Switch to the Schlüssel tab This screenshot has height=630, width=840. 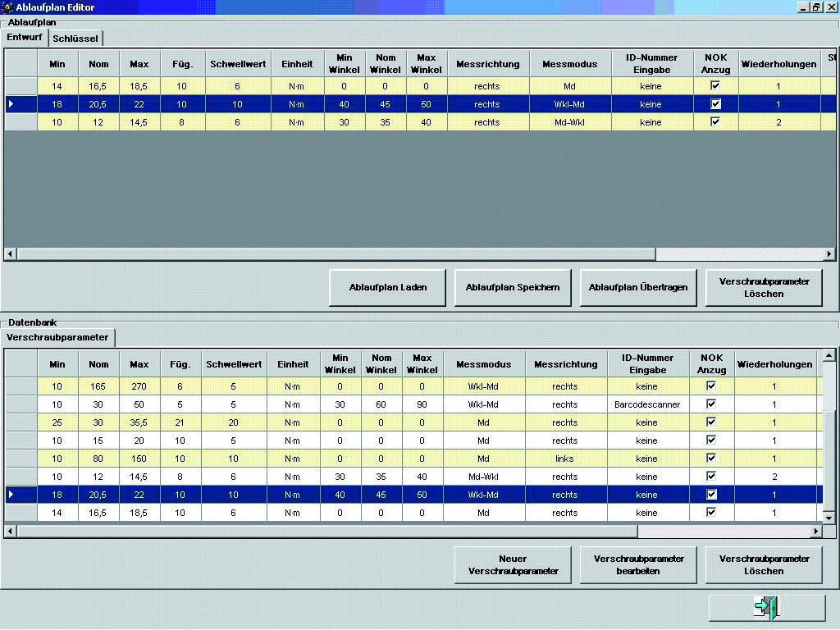(75, 39)
